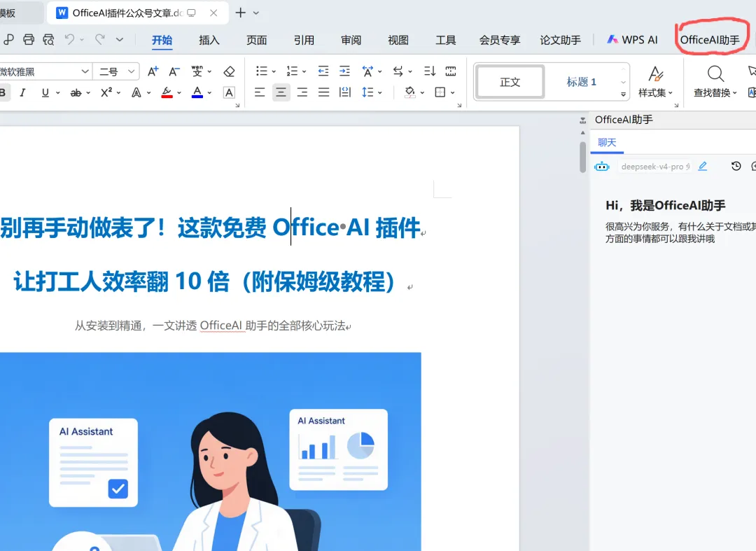756x551 pixels.
Task: Apply the 标题 1 heading style
Action: (x=582, y=82)
